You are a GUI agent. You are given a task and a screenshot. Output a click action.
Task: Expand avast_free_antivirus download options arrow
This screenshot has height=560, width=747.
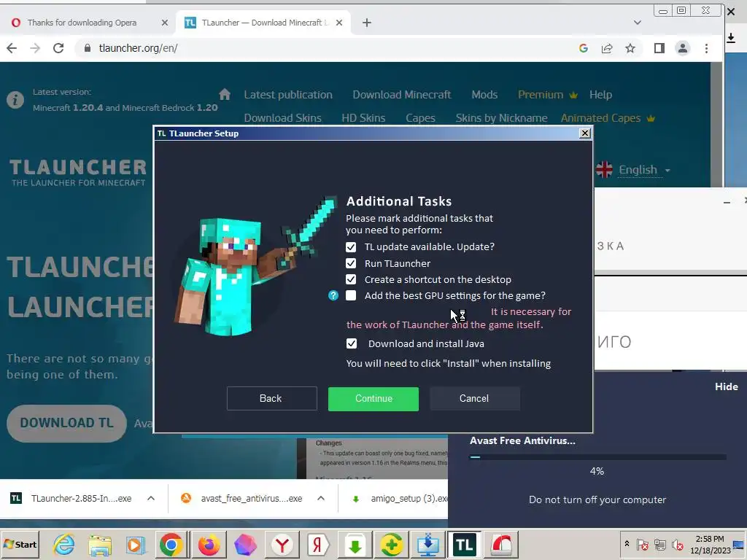[x=321, y=499]
